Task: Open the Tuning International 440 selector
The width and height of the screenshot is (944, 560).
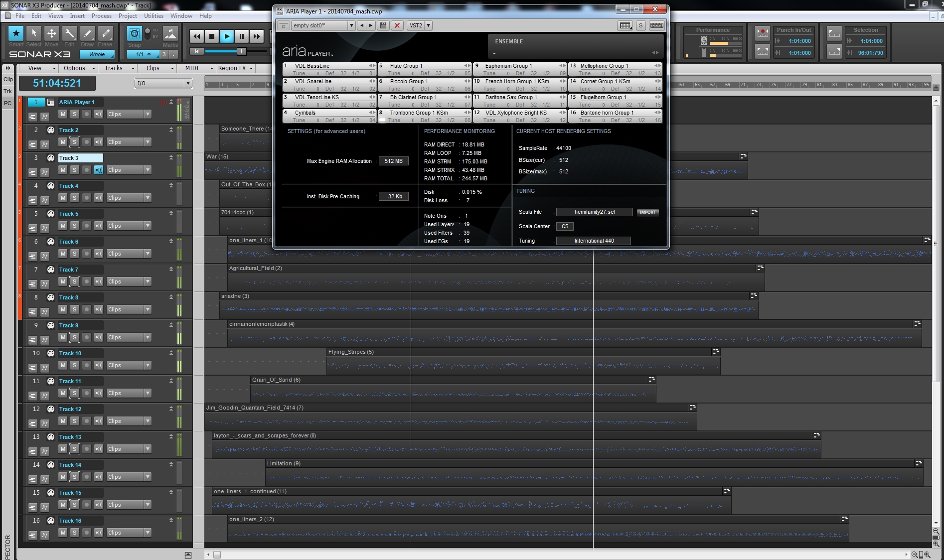Action: (594, 241)
